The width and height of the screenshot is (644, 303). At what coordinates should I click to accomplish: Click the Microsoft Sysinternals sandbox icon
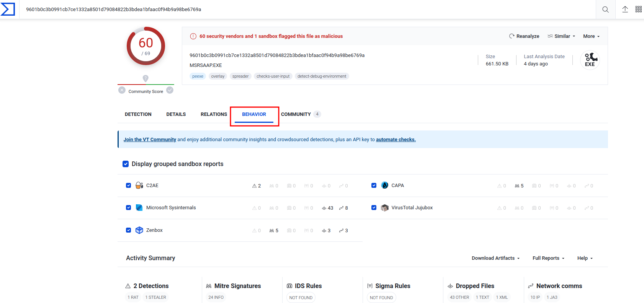pos(139,208)
